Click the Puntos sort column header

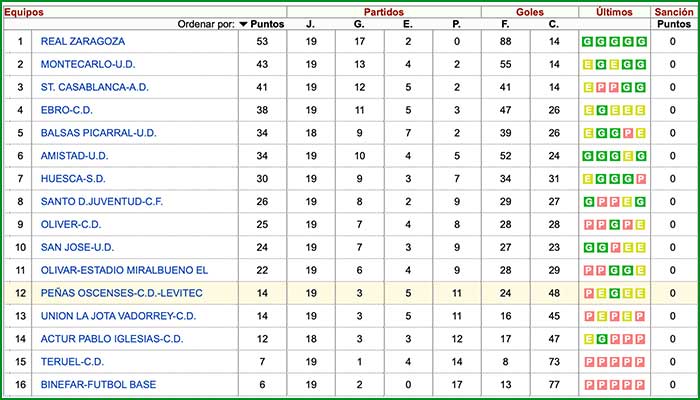[x=266, y=24]
